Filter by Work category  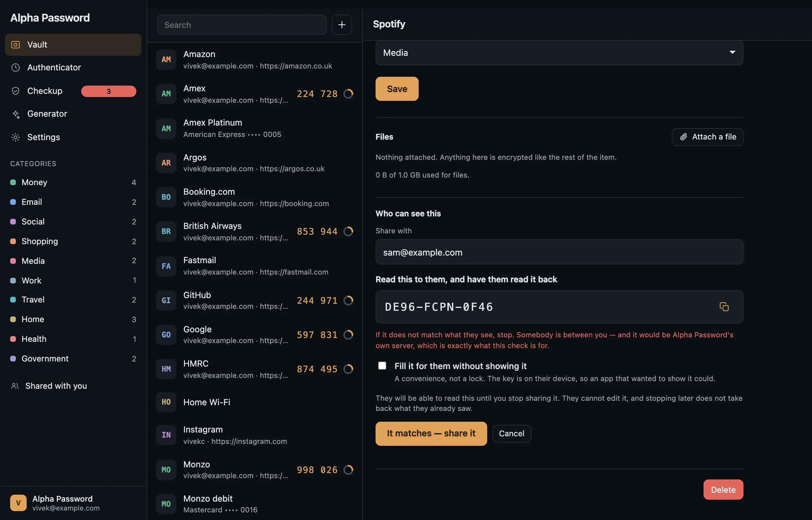[x=73, y=280]
